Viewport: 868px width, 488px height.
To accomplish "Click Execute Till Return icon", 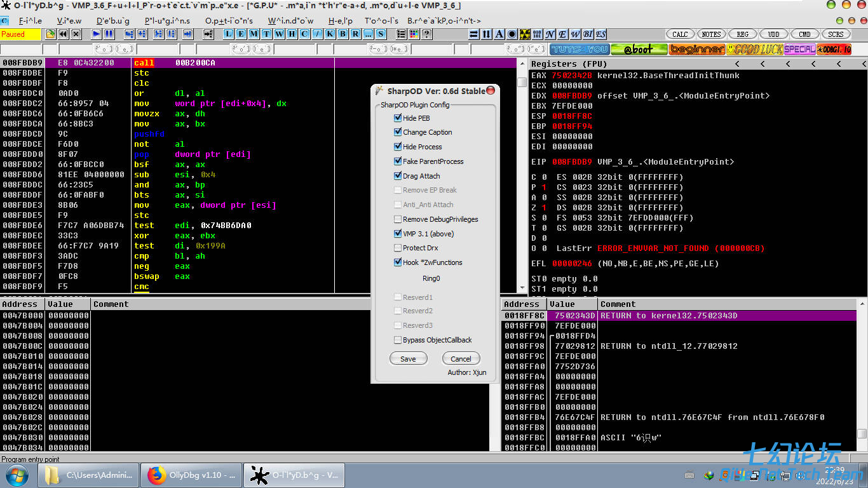I will (x=188, y=34).
